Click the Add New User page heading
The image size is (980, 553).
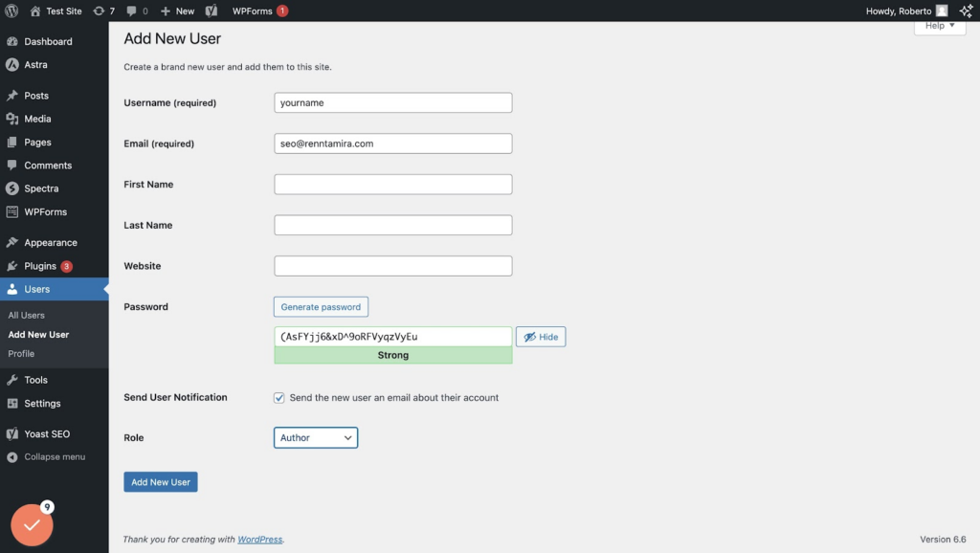[x=172, y=38]
